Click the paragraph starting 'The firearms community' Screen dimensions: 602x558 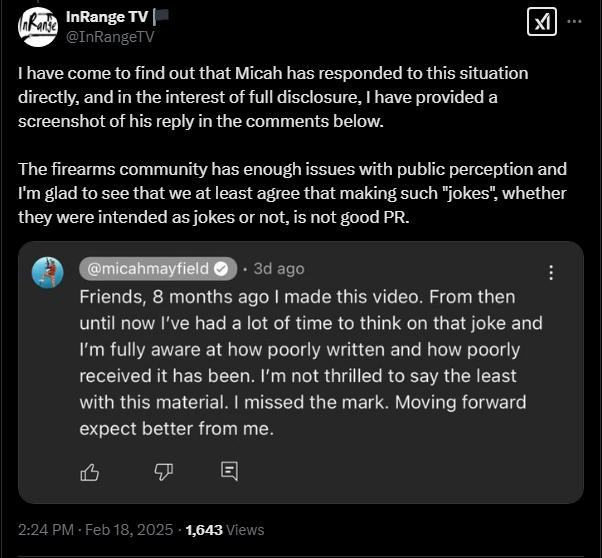click(292, 193)
